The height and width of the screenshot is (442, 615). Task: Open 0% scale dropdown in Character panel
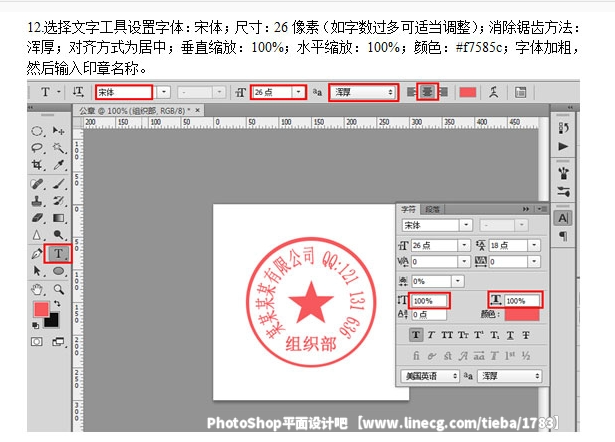click(x=458, y=281)
